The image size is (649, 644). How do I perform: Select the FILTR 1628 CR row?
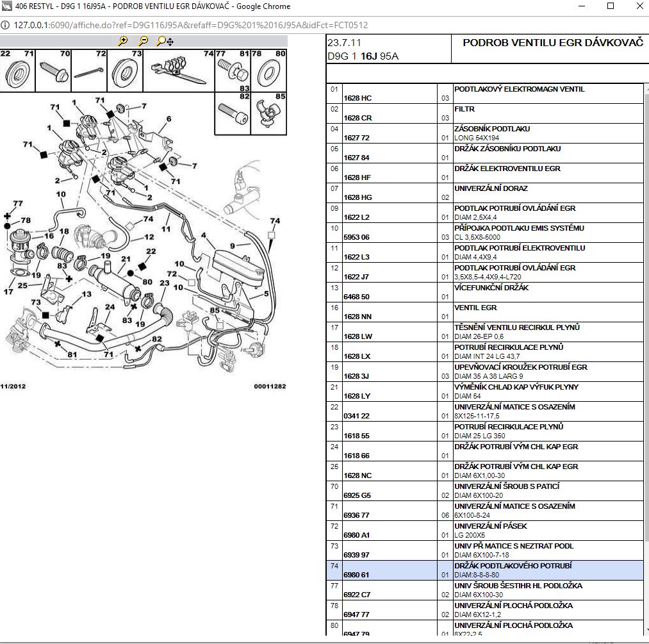click(x=485, y=113)
